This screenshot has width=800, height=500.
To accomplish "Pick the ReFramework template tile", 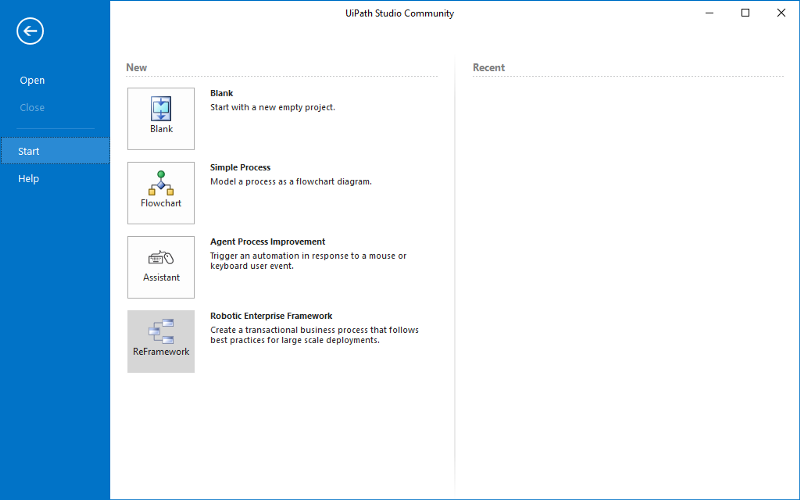I will click(x=161, y=341).
